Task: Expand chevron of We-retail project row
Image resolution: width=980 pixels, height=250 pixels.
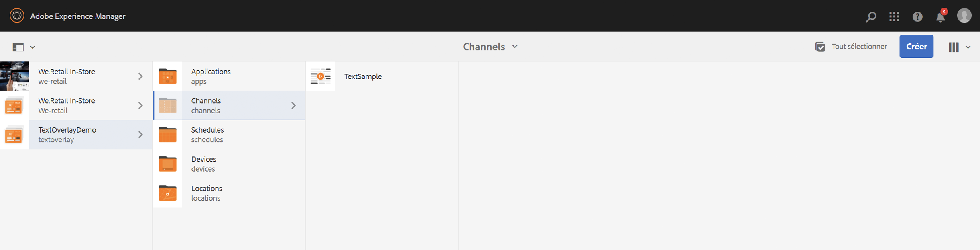Action: click(140, 105)
